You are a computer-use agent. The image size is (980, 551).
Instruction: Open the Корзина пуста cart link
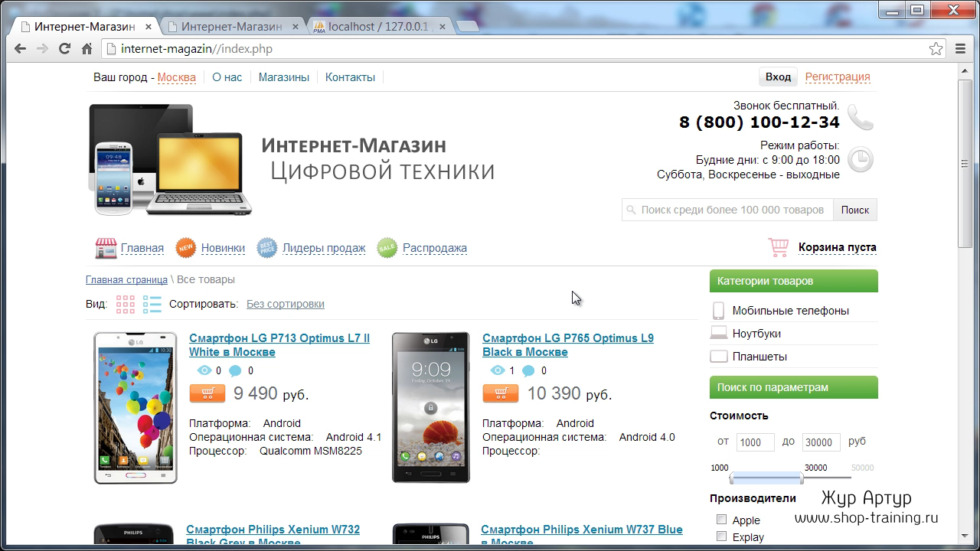838,247
